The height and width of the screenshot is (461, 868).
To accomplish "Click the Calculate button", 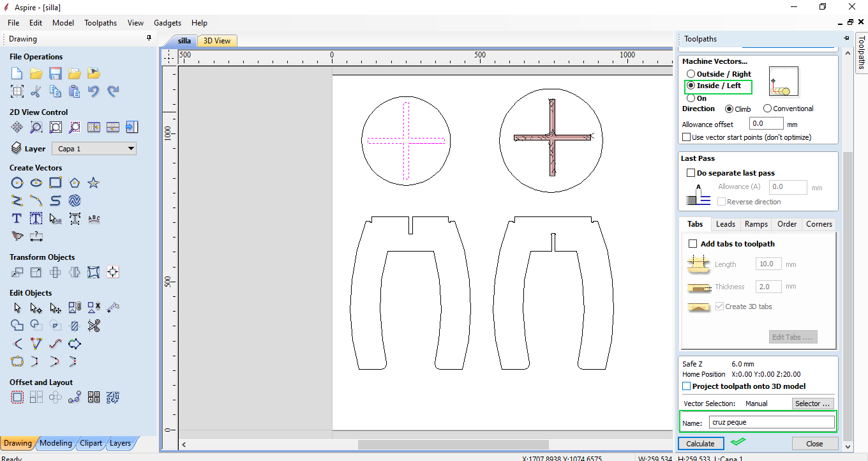I will [701, 444].
